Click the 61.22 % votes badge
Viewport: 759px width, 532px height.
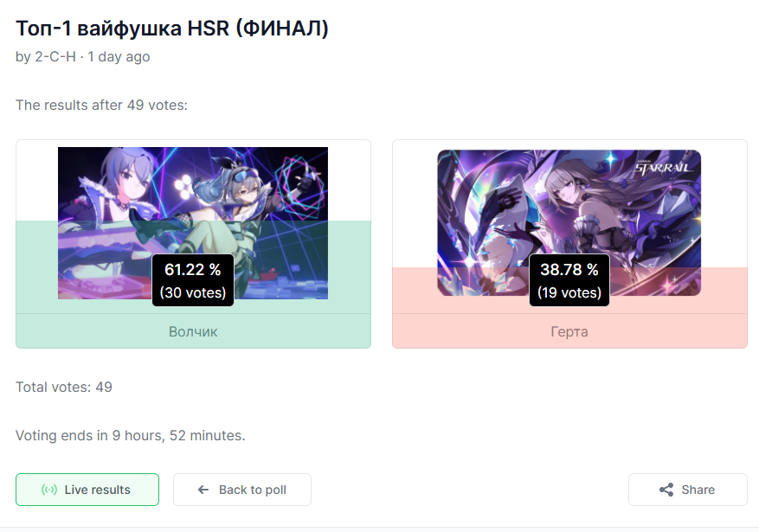coord(193,280)
